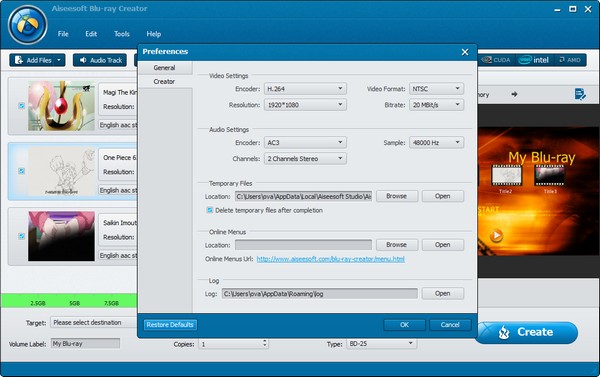Click the Intel acceleration indicator

tap(533, 60)
